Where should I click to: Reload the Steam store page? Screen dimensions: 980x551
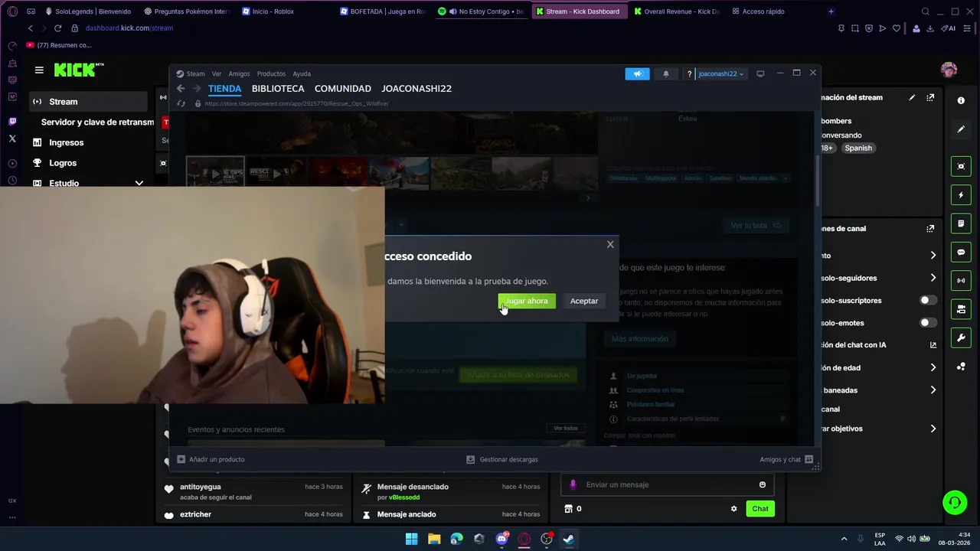(x=181, y=103)
